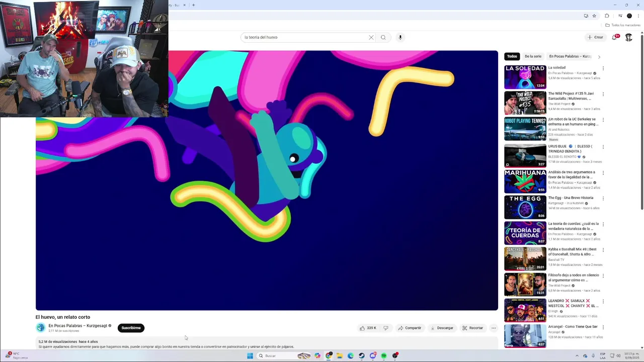Open Discord from the taskbar

click(x=373, y=356)
